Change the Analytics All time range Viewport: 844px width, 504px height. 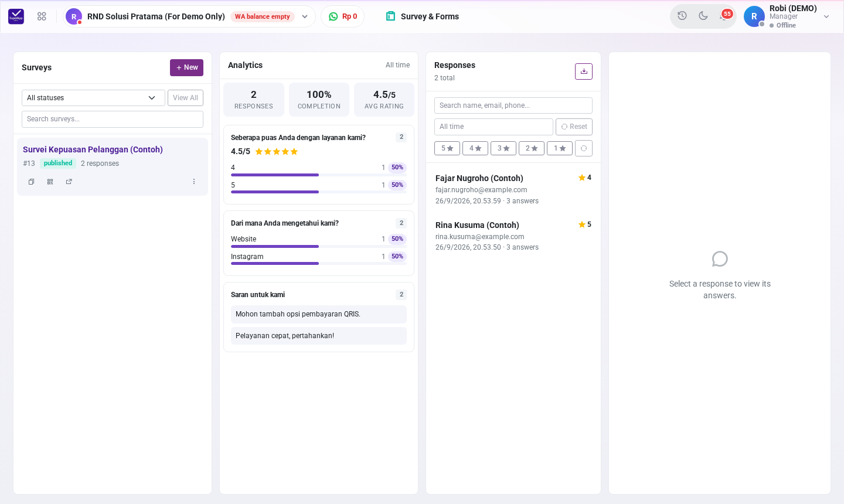[x=397, y=65]
